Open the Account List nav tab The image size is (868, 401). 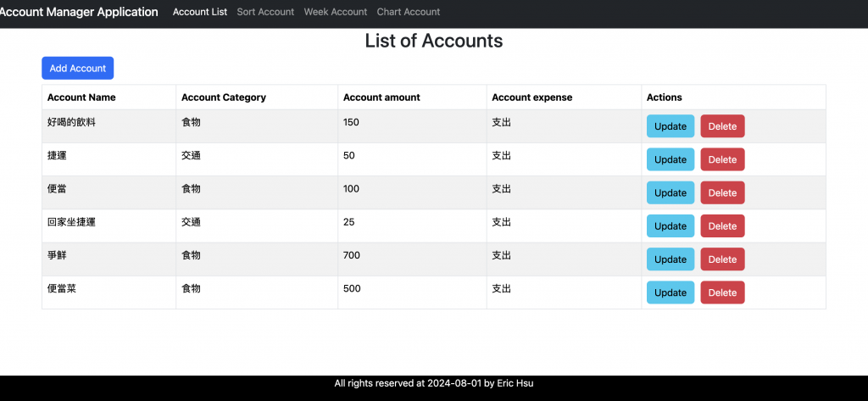click(200, 12)
